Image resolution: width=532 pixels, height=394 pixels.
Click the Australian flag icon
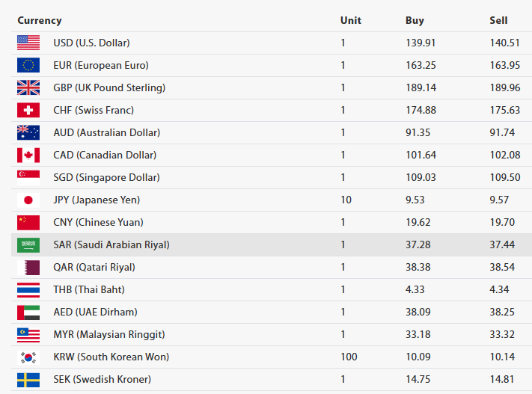point(28,132)
